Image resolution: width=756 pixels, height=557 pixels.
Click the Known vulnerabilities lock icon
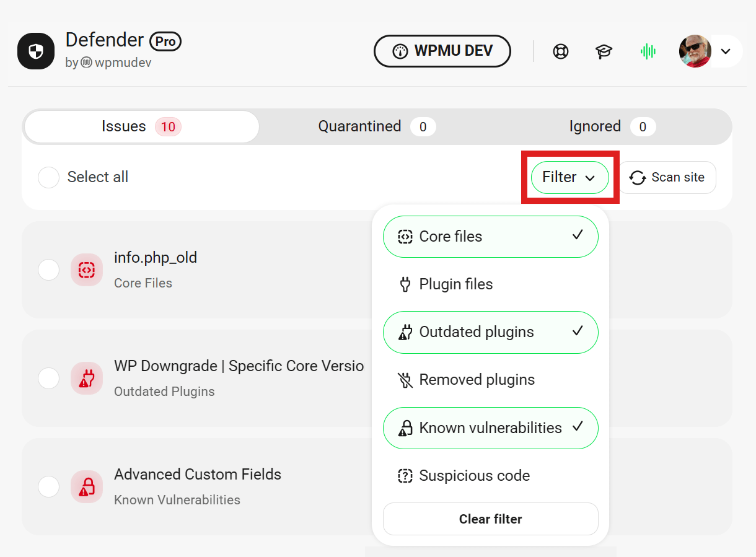click(405, 428)
